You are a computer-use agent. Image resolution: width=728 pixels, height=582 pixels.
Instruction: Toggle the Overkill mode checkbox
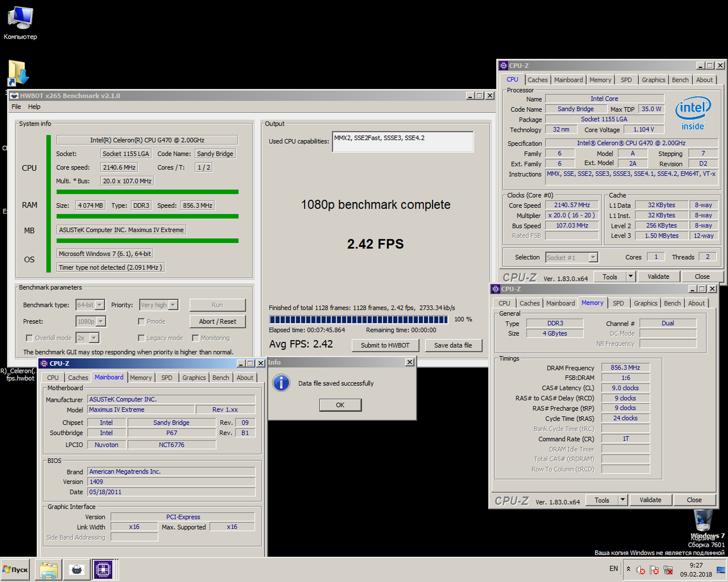29,338
